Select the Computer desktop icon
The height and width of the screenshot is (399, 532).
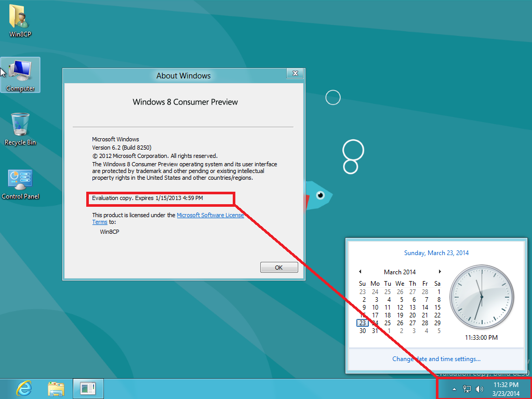click(20, 75)
